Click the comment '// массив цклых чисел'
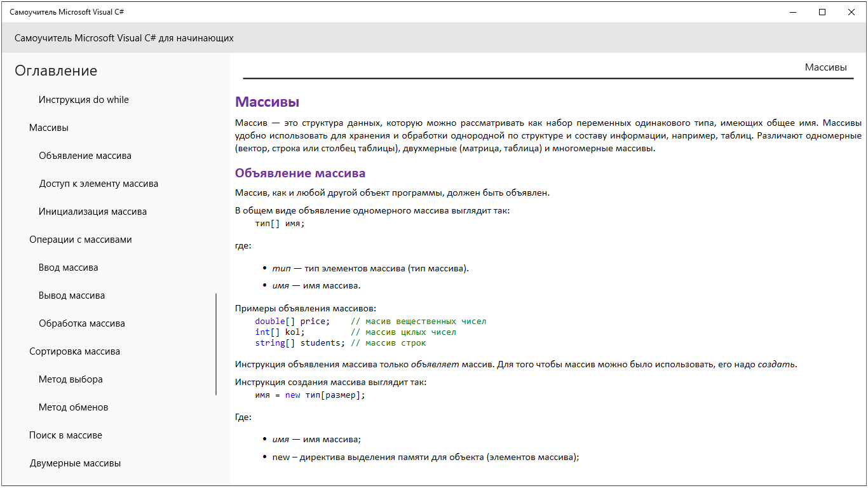The height and width of the screenshot is (488, 868). point(403,332)
